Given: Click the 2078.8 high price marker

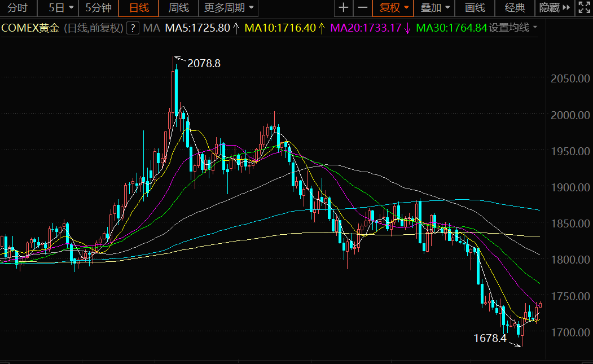Looking at the screenshot, I should coord(204,64).
